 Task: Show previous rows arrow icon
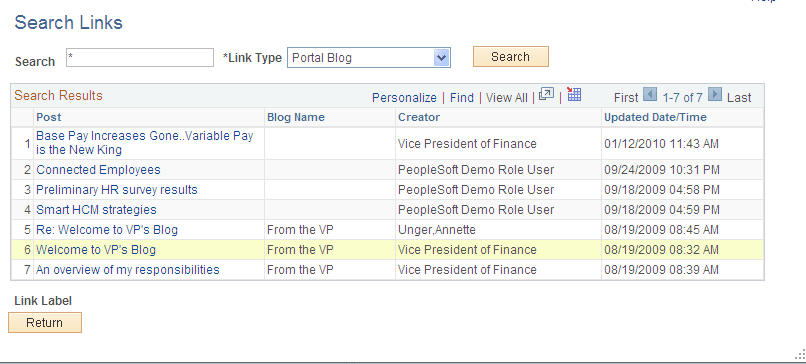650,95
